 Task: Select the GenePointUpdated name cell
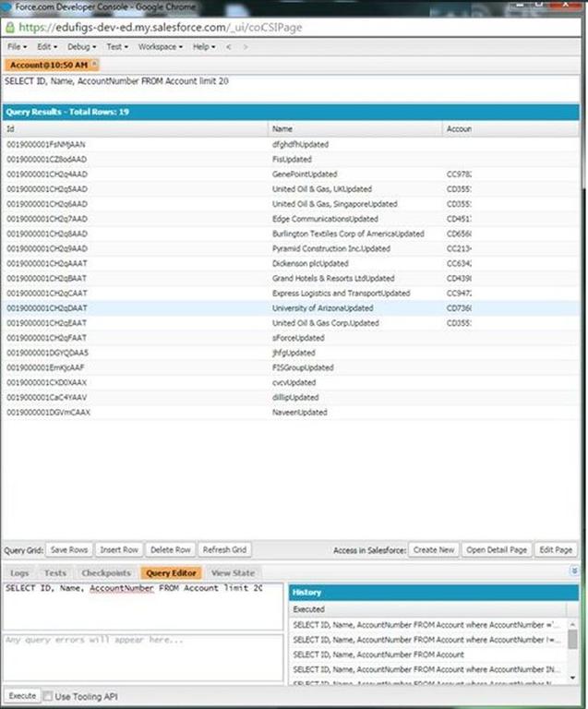(355, 174)
